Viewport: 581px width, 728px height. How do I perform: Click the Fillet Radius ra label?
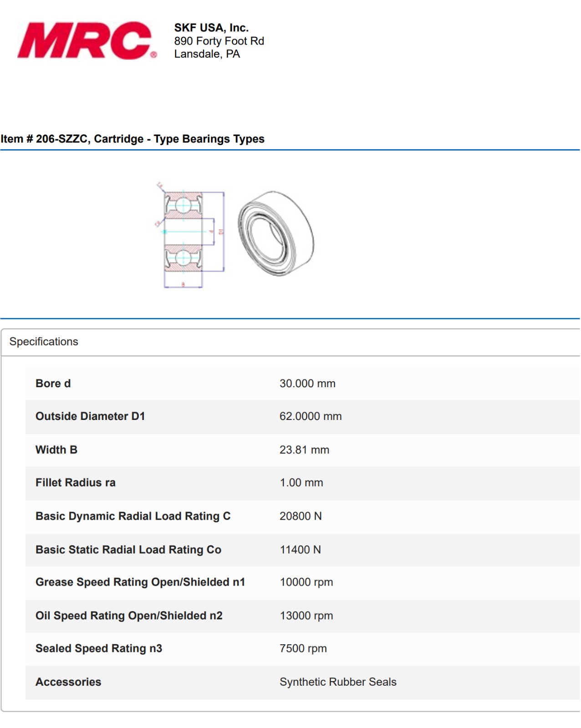pyautogui.click(x=76, y=483)
